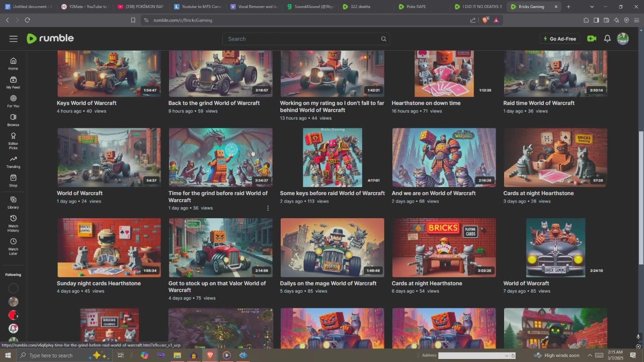Open the tab search dropdown arrow
The height and width of the screenshot is (362, 644).
click(592, 7)
